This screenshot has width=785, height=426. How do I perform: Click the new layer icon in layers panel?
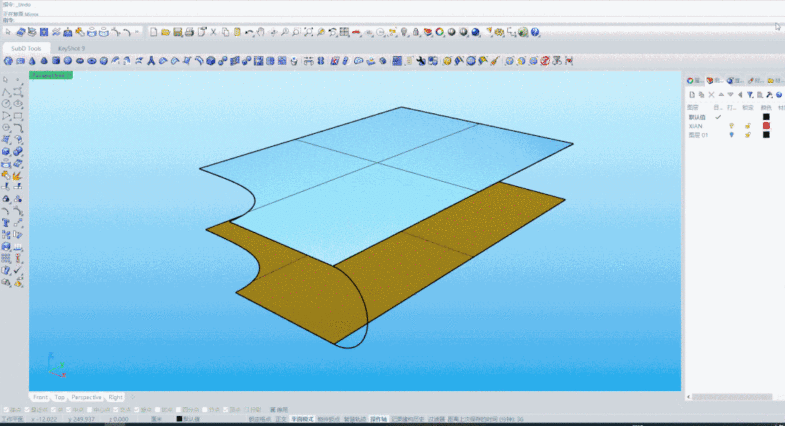691,95
